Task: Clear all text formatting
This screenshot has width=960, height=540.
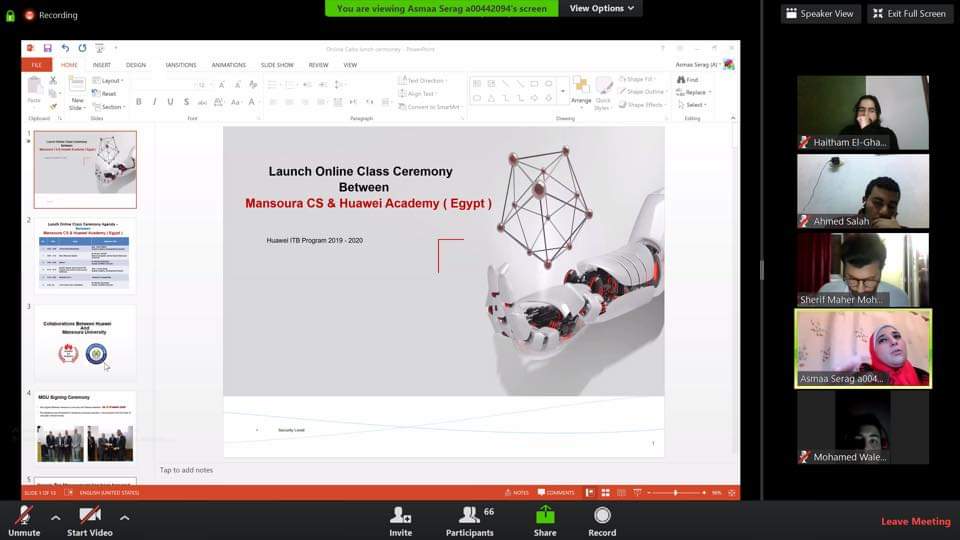Action: pyautogui.click(x=253, y=84)
